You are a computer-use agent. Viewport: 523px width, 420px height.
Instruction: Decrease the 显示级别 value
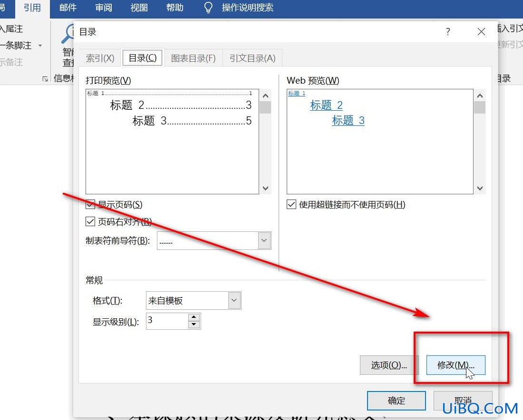point(194,325)
